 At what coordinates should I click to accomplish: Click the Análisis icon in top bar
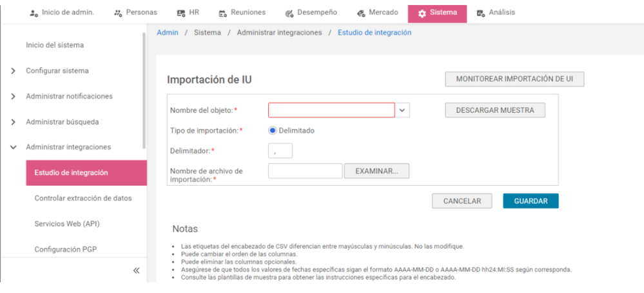tap(481, 13)
